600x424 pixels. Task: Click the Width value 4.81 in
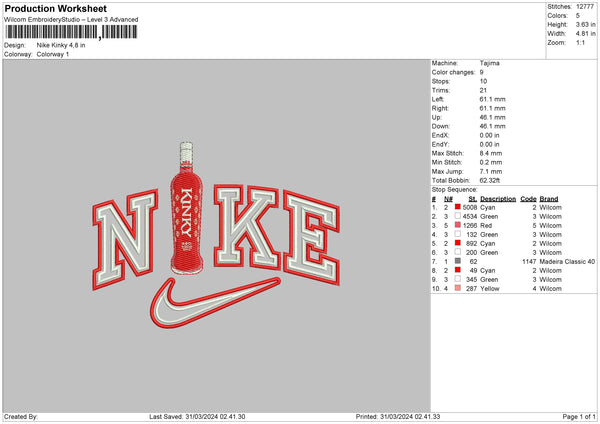click(x=585, y=34)
